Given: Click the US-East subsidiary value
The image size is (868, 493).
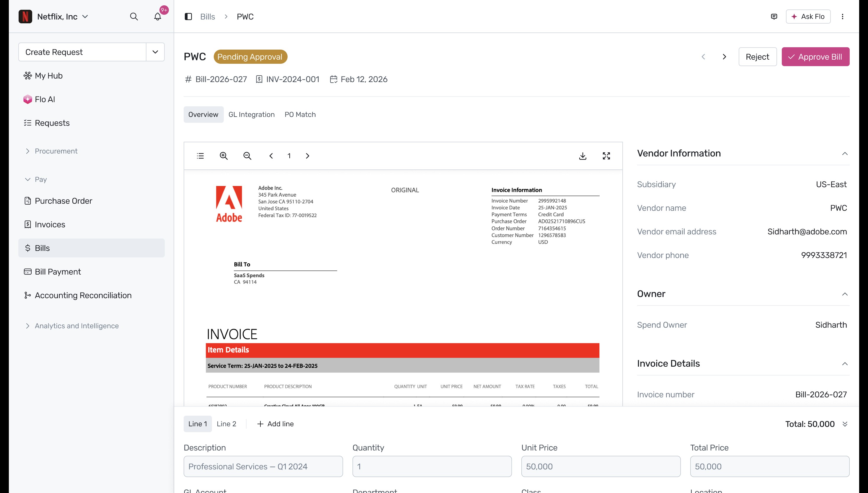Looking at the screenshot, I should 831,184.
